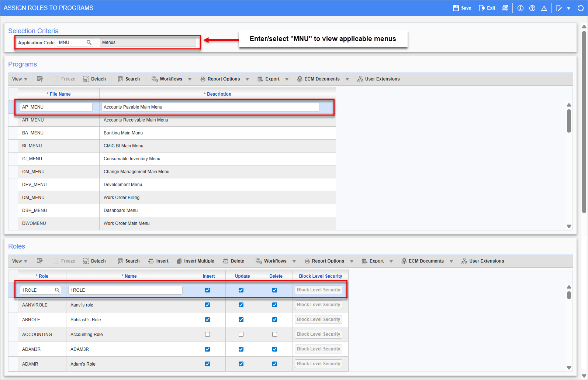Search the Roles table
This screenshot has width=588, height=380.
129,261
